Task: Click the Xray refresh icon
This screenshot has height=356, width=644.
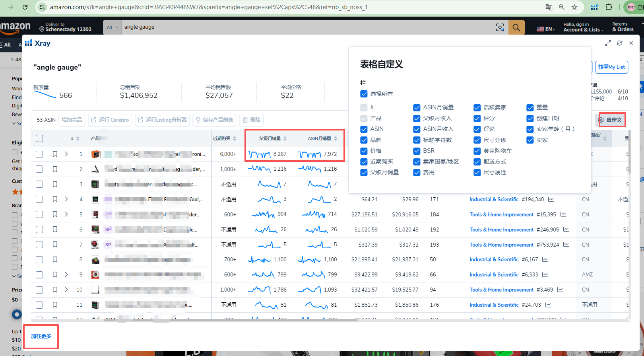Action: 619,43
